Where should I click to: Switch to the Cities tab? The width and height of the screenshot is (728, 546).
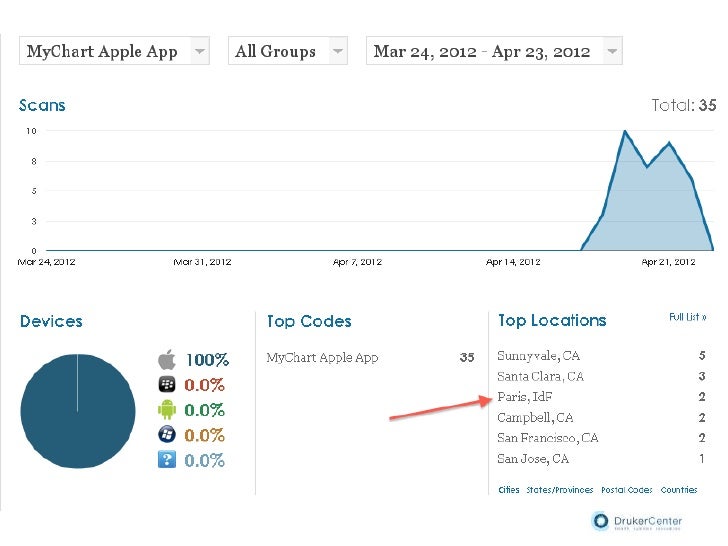(x=509, y=490)
